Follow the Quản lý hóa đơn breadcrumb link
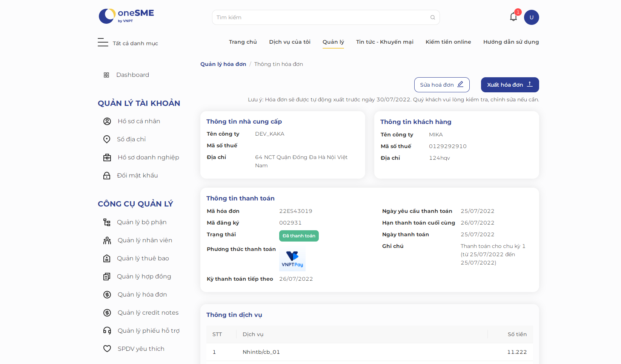The image size is (621, 364). (223, 64)
